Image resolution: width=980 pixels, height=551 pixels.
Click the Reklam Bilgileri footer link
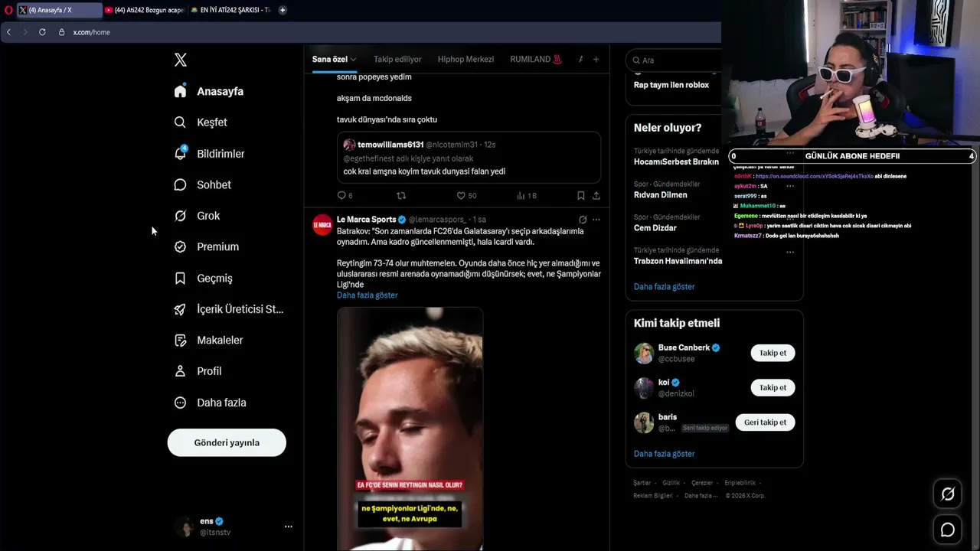pyautogui.click(x=653, y=496)
